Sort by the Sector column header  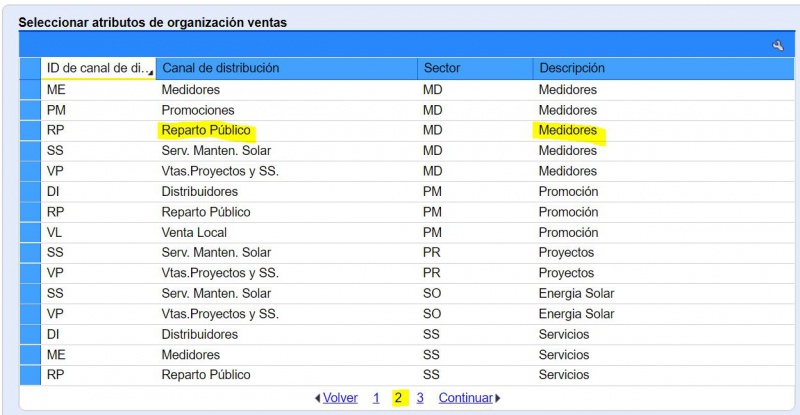coord(475,68)
